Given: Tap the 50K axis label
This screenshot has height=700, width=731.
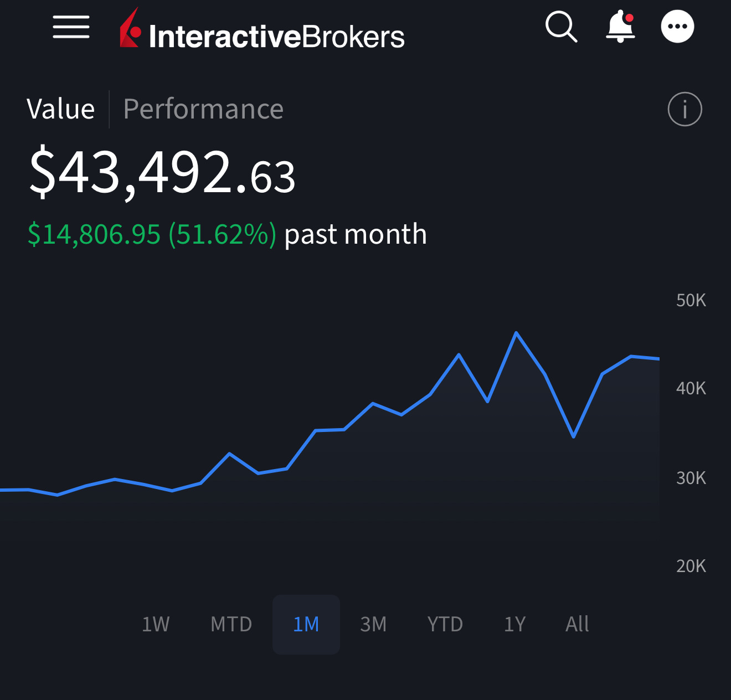Looking at the screenshot, I should [x=691, y=300].
